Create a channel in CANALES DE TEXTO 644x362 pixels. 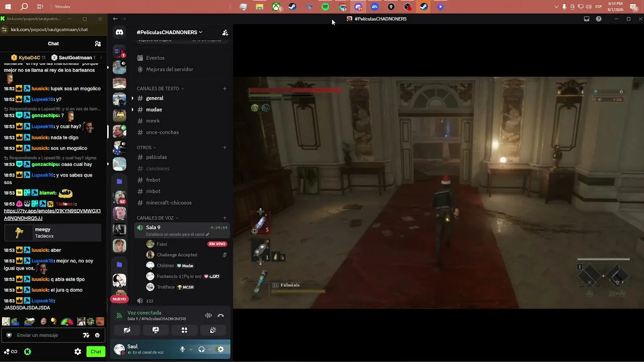pyautogui.click(x=225, y=88)
